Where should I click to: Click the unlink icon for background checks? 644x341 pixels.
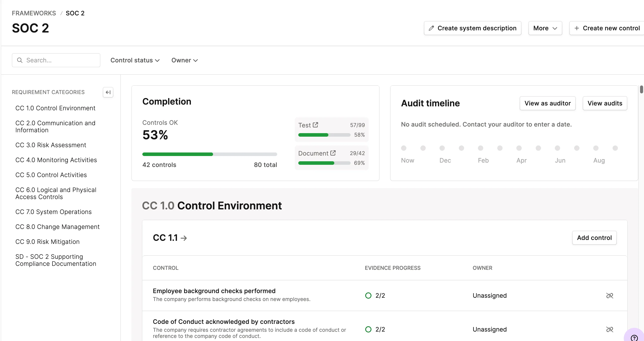(x=610, y=296)
